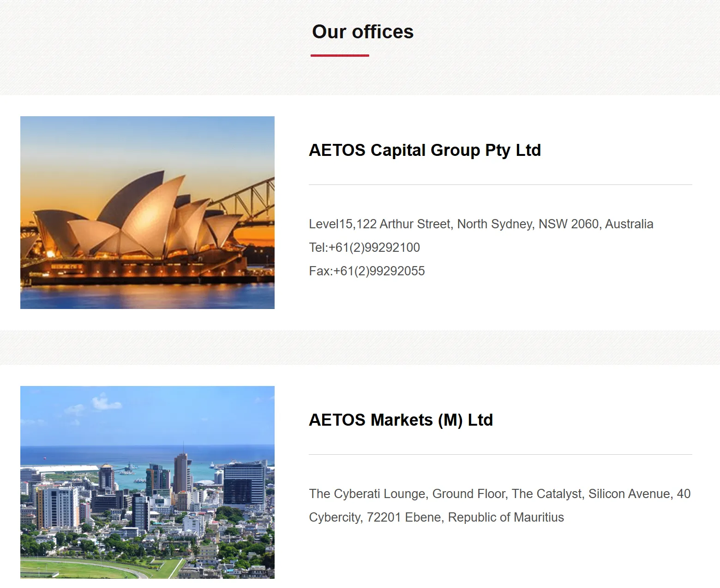The height and width of the screenshot is (588, 720).
Task: Click the red underline below Our offices
Action: tap(340, 55)
